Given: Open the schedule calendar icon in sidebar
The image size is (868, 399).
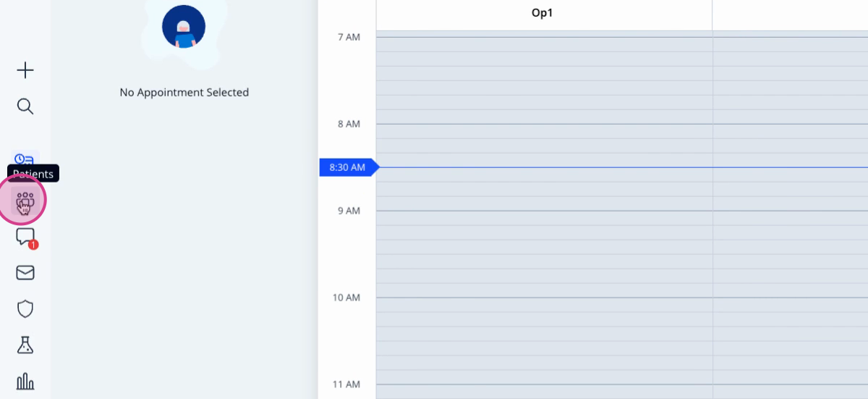Looking at the screenshot, I should click(25, 159).
